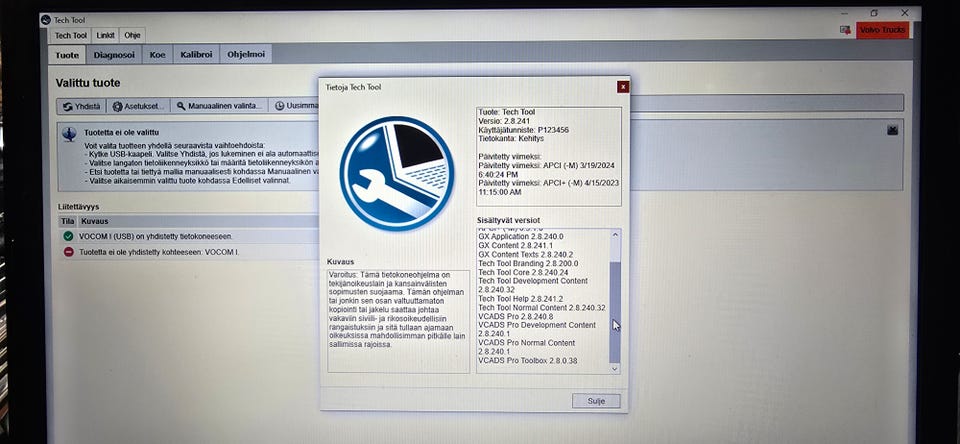Click scroll up arrow in Sisältyvät versiot
Image resolution: width=960 pixels, height=444 pixels.
tap(615, 235)
